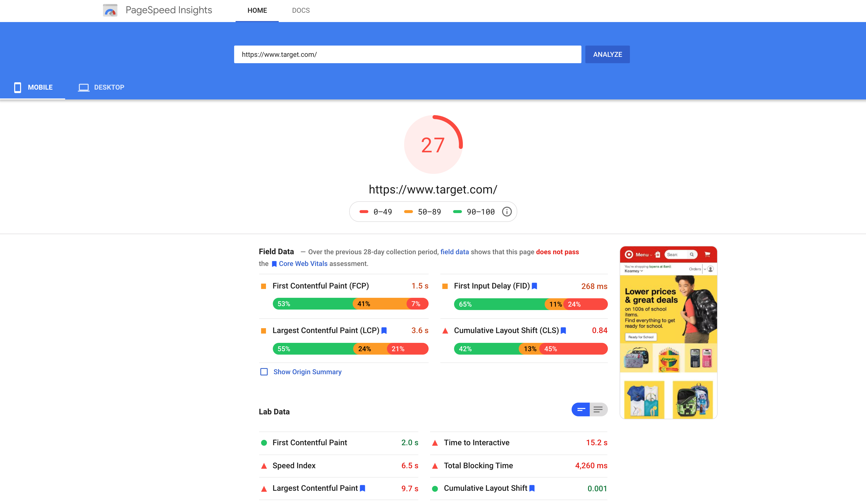866x504 pixels.
Task: Click the red triangle beside Cumulative Layout Shift (CLS)
Action: [x=445, y=331]
